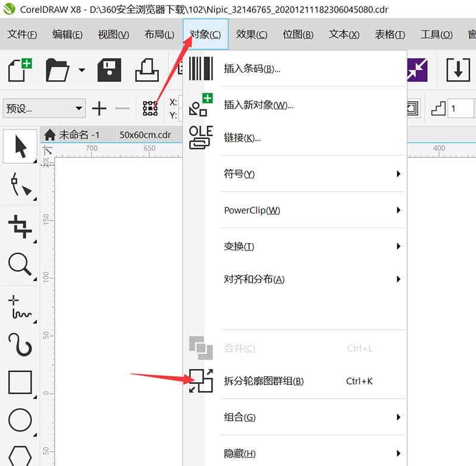
Task: Expand the 对齐和分布(A) submenu
Action: (x=295, y=279)
